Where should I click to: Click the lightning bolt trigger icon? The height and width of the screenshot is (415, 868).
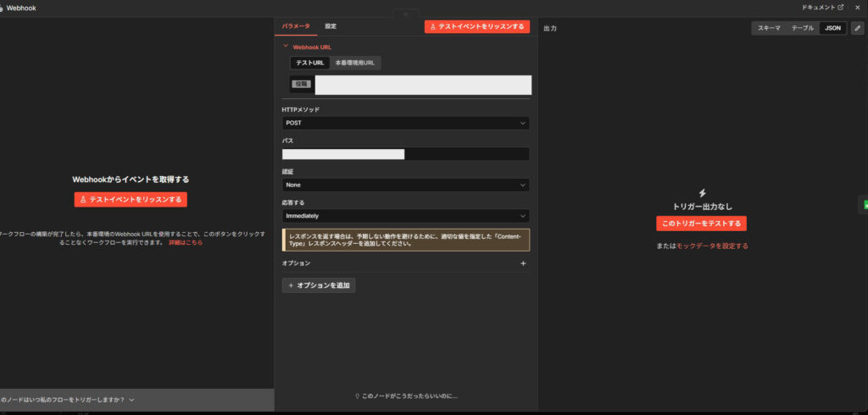pos(701,193)
